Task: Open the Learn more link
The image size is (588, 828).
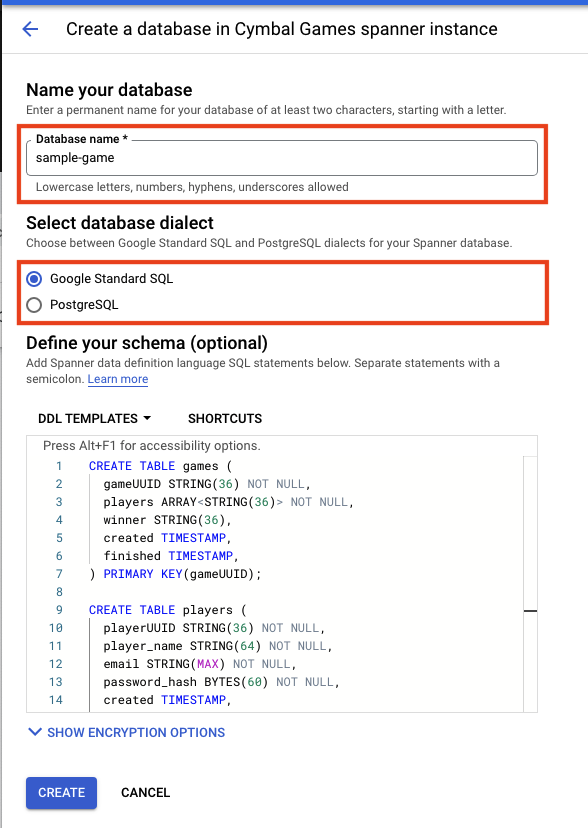Action: coord(118,379)
